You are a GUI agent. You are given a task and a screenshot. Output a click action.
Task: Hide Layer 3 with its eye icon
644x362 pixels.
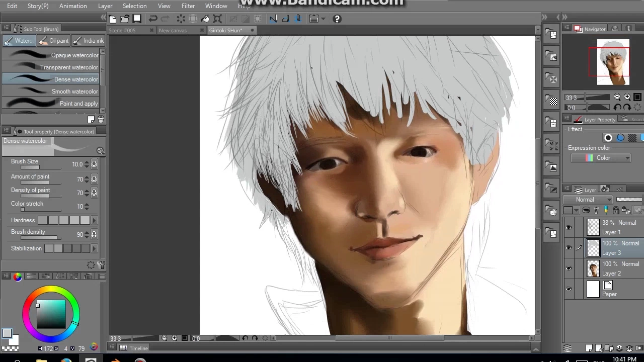(569, 248)
